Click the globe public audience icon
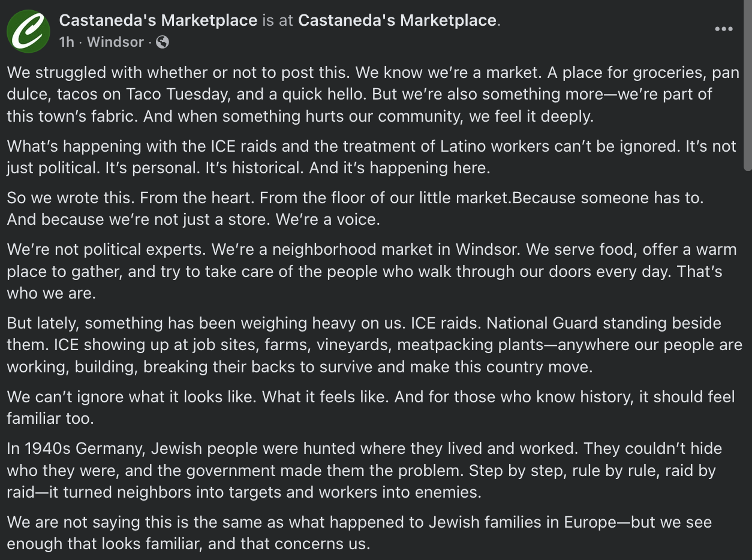Image resolution: width=752 pixels, height=560 pixels. [x=162, y=42]
